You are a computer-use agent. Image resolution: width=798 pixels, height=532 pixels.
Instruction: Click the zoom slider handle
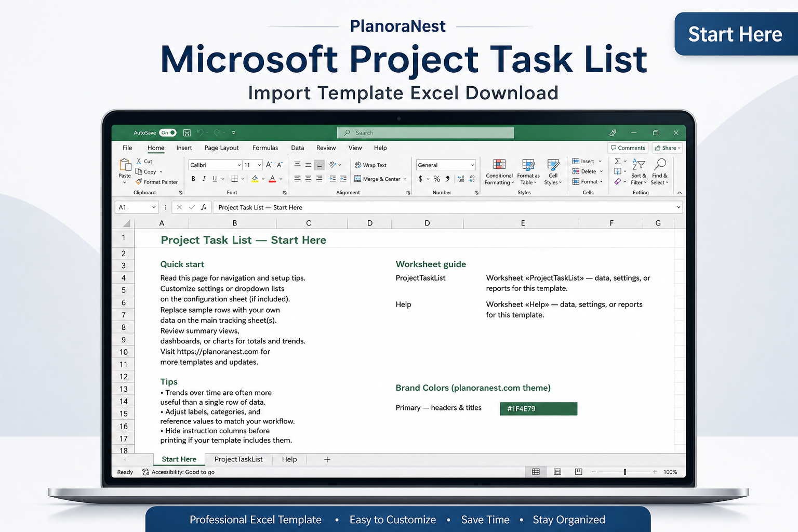pos(625,472)
